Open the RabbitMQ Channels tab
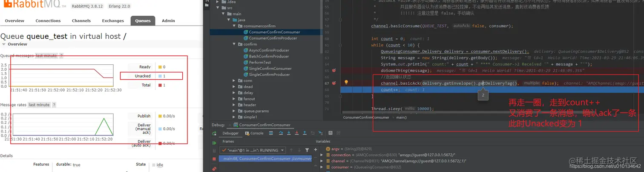The image size is (644, 172). 81,20
